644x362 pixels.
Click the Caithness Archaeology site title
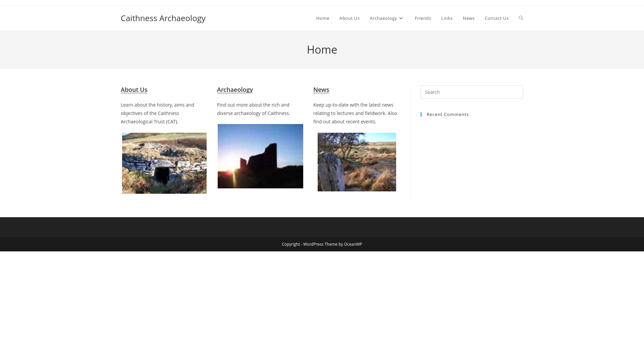pyautogui.click(x=163, y=18)
